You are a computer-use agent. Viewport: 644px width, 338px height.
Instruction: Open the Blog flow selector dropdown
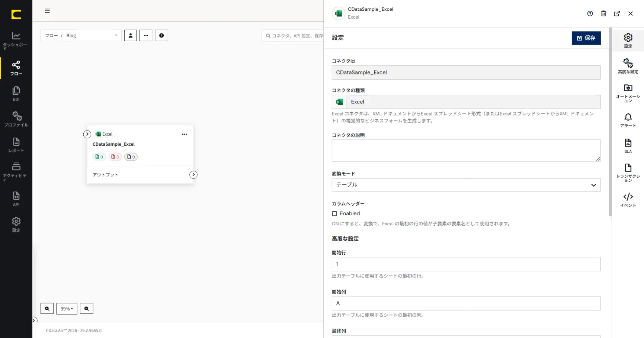81,36
